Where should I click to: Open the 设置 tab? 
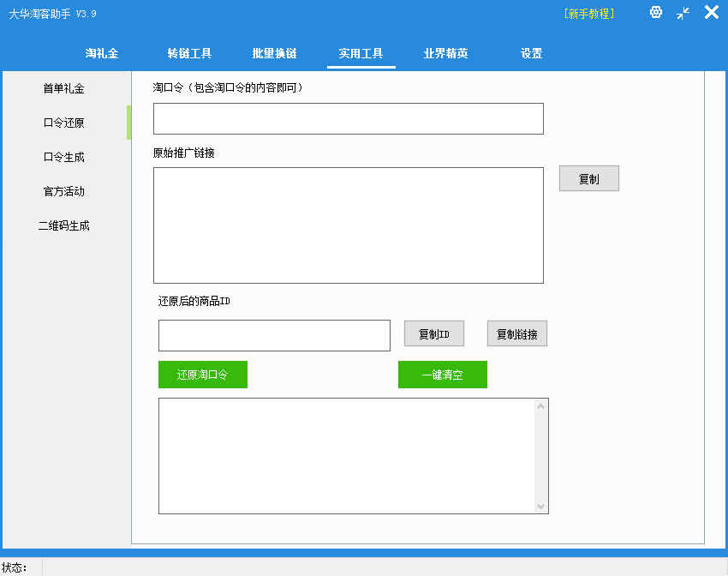pos(531,53)
